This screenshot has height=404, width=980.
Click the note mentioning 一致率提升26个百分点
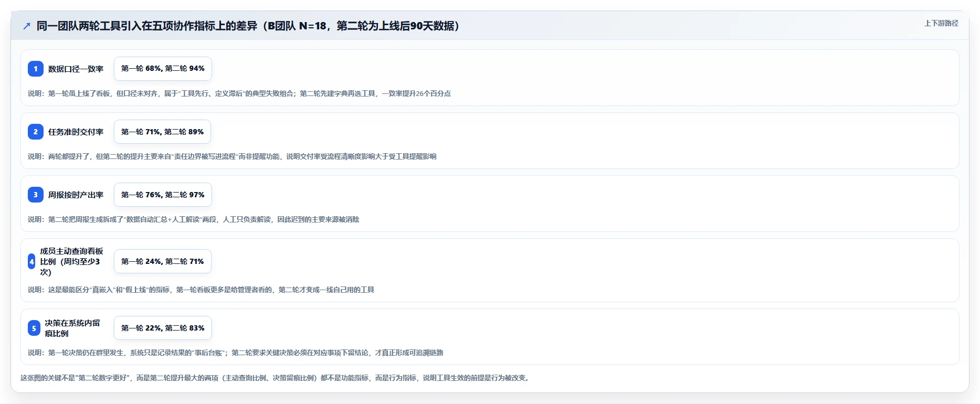coord(239,93)
